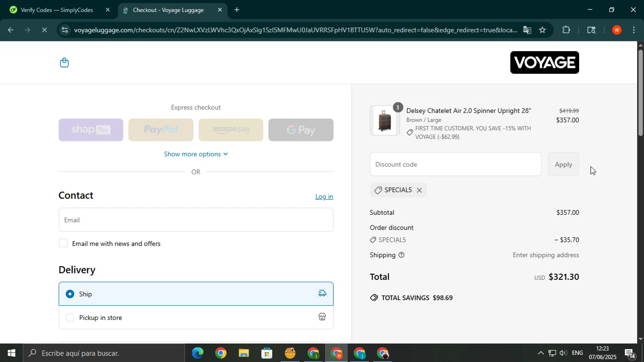Click the Google Lens search icon in toolbar
The width and height of the screenshot is (644, 362).
pos(591,30)
